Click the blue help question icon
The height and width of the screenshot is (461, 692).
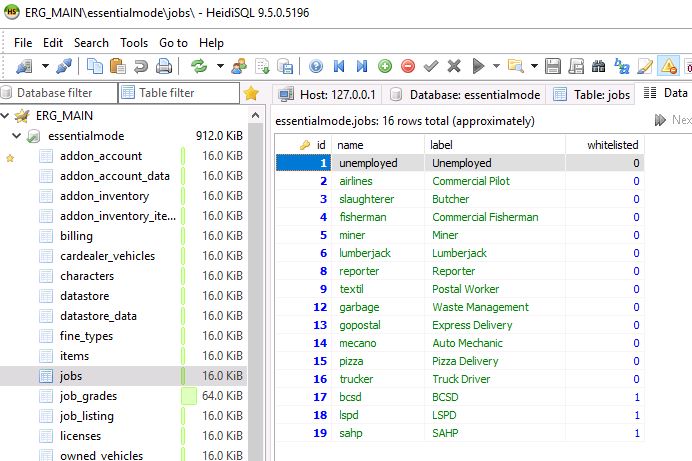316,67
